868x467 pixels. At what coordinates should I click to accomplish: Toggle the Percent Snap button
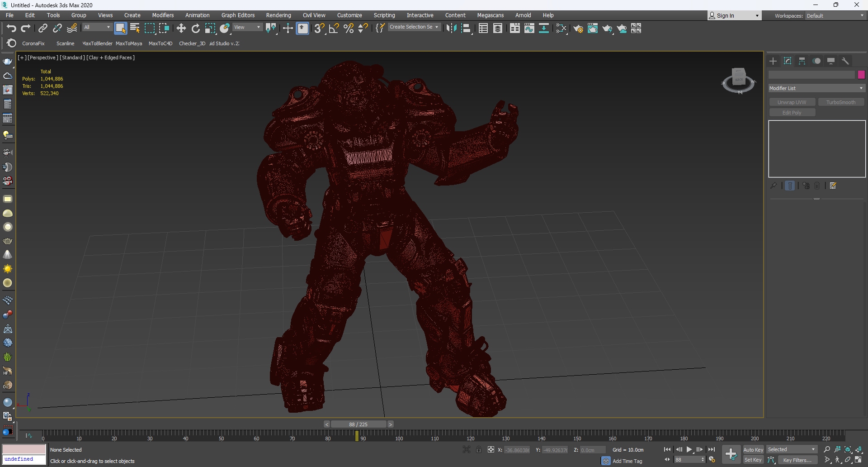click(349, 29)
